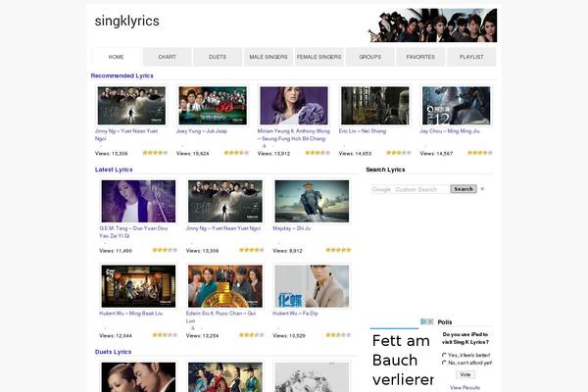Open Miriam Yeung ft. Anthony Wong thumbnail

pyautogui.click(x=294, y=106)
